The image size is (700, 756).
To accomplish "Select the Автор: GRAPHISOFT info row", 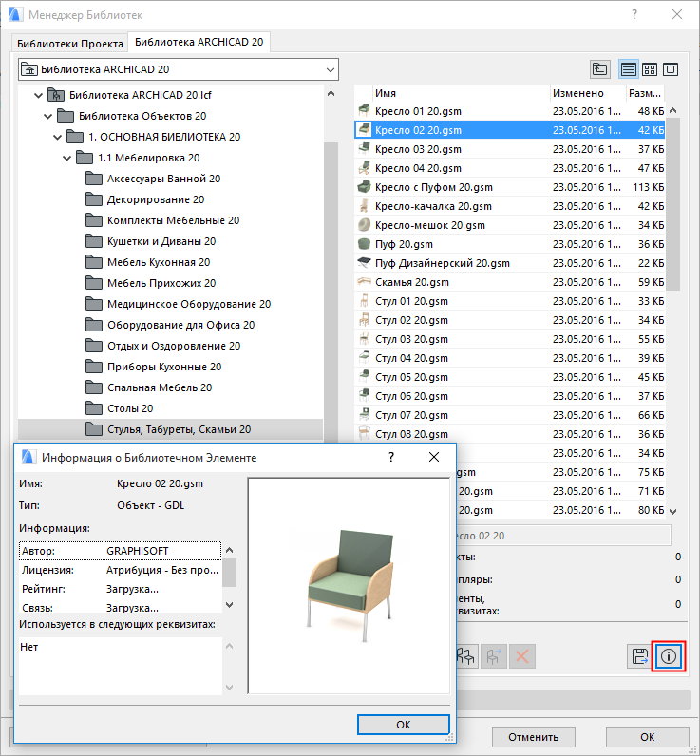I will pos(120,551).
